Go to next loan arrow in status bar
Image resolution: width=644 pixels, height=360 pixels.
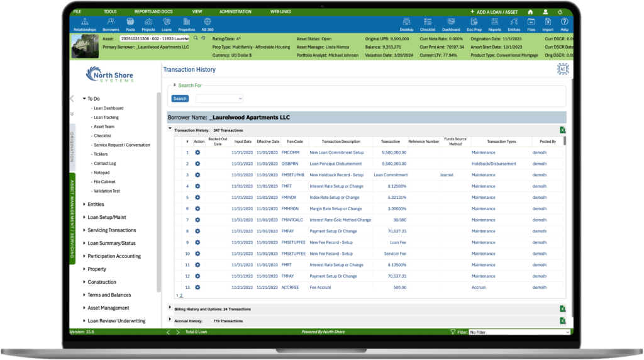coord(177,332)
